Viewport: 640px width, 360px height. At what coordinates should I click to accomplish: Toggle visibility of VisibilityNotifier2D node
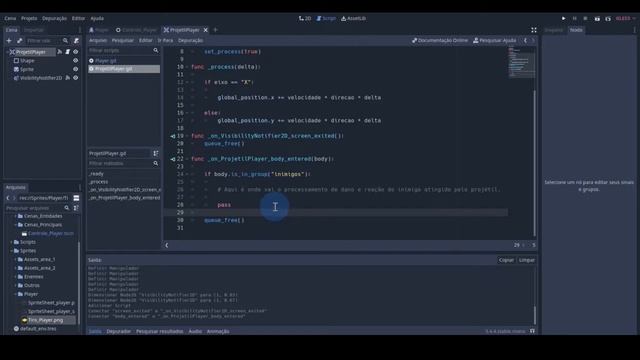click(x=76, y=78)
